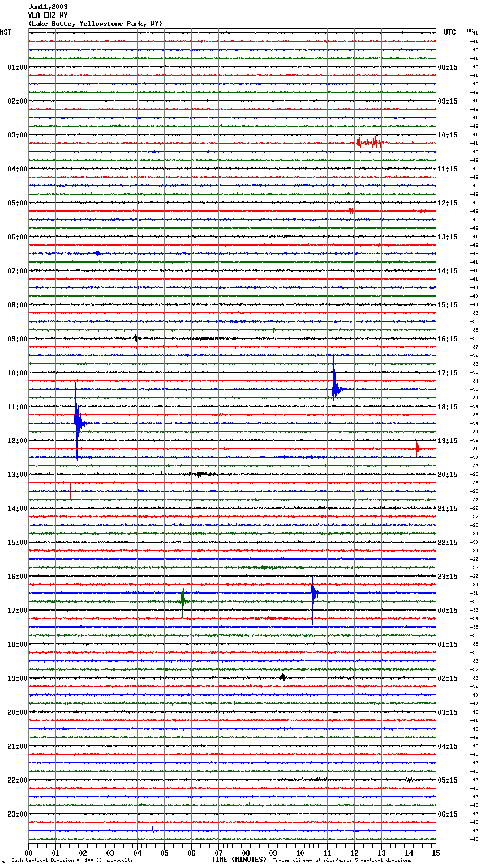Click the Traces clipped at plus/minus note
The width and height of the screenshot is (481, 868).
coord(342,861)
